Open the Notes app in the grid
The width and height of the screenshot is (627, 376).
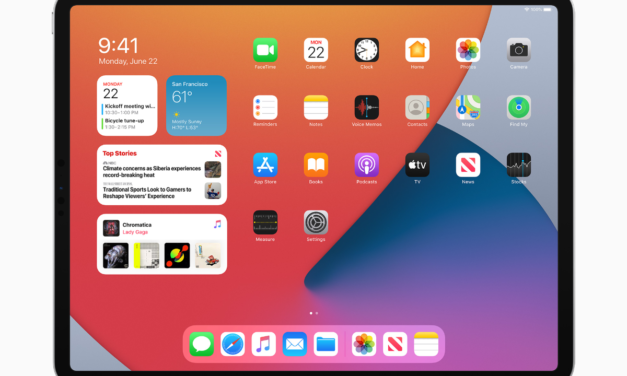pyautogui.click(x=316, y=107)
